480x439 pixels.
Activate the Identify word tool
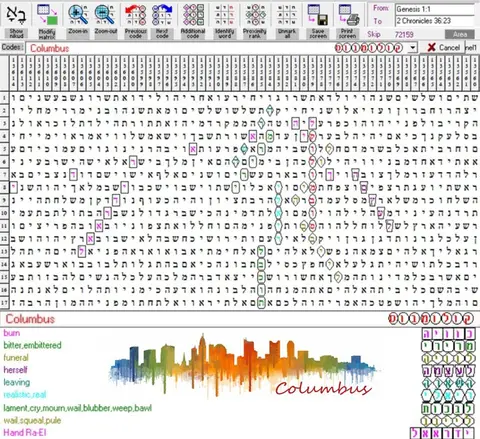pyautogui.click(x=224, y=21)
